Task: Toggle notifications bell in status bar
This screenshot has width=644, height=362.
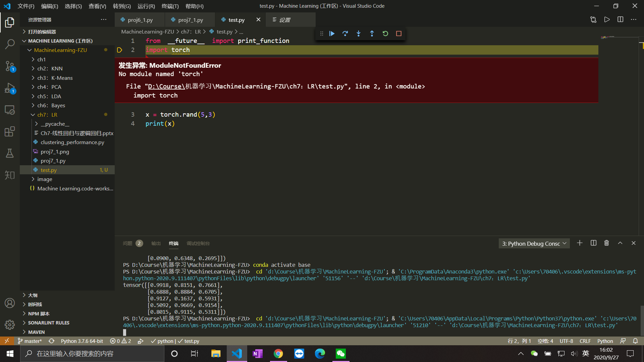Action: (635, 341)
